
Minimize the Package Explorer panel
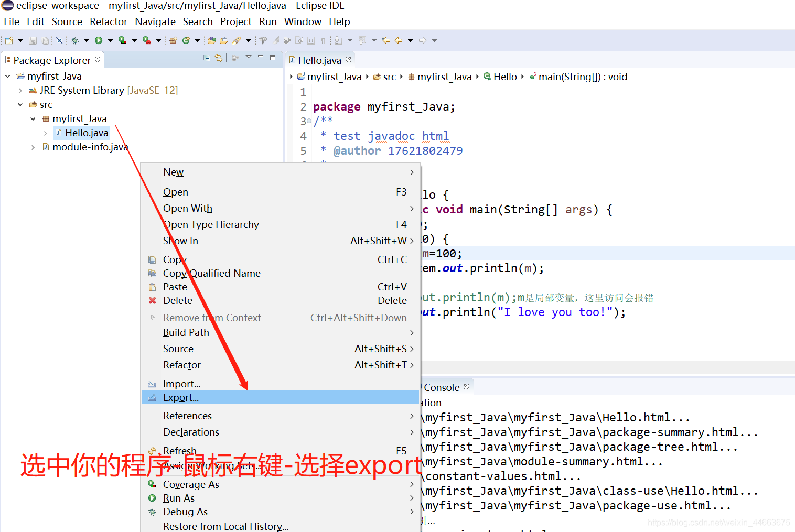pos(261,57)
